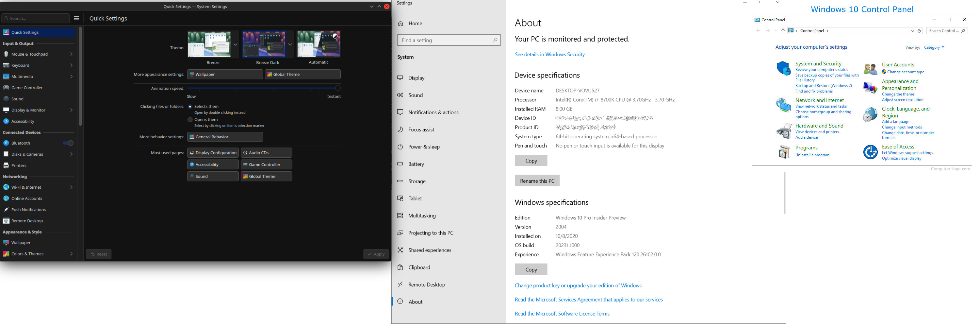Image resolution: width=980 pixels, height=327 pixels.
Task: Click the up arrow in Control Panel navigation
Action: 783,31
